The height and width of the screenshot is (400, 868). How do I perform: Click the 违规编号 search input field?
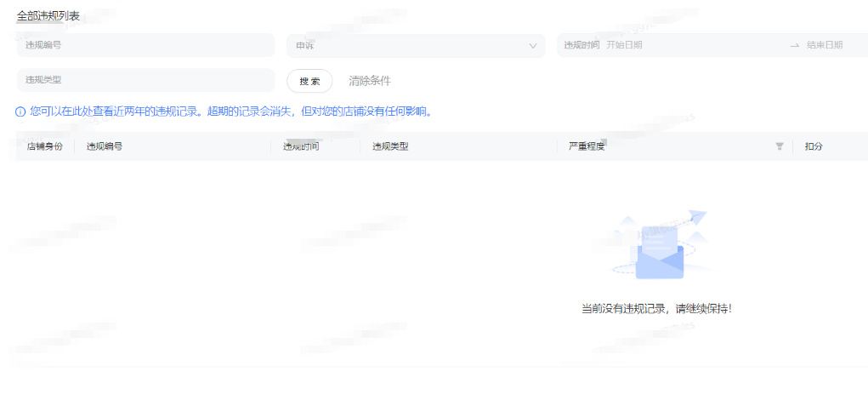(145, 46)
